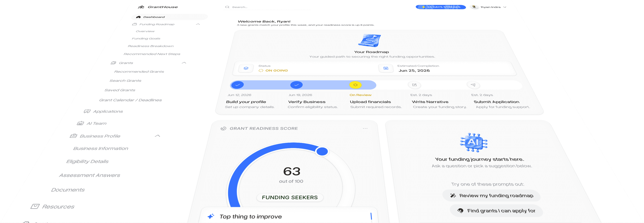Click the Estimated Completion calendar icon
Screen dimensions: 644x223
[386, 68]
